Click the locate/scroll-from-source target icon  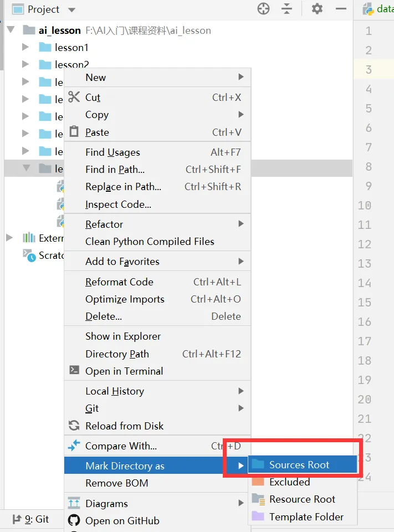263,9
